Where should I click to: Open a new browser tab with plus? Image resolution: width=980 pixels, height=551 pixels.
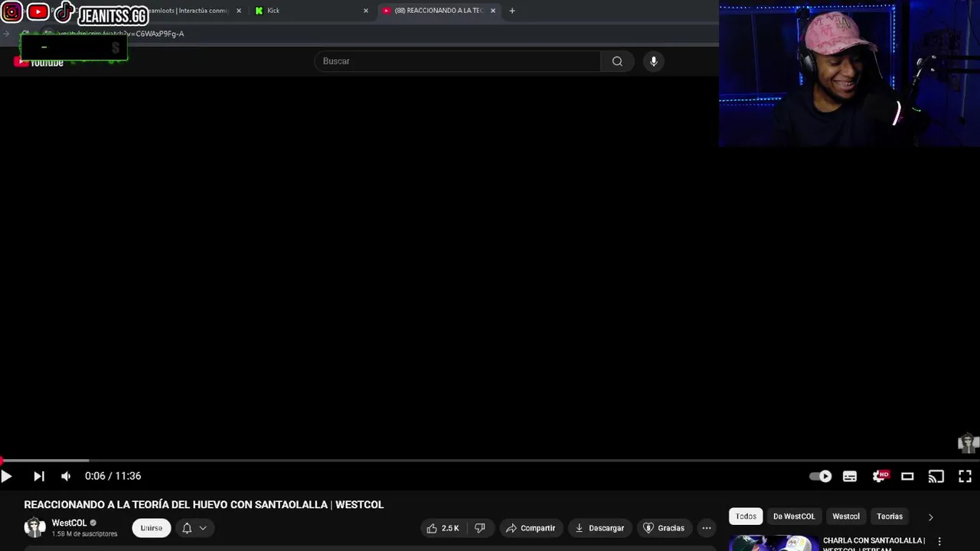512,11
